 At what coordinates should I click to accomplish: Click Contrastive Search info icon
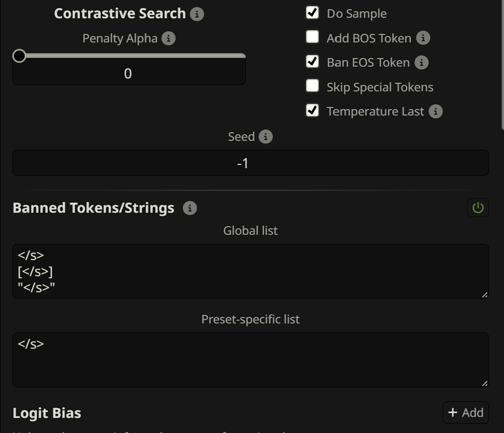(197, 14)
